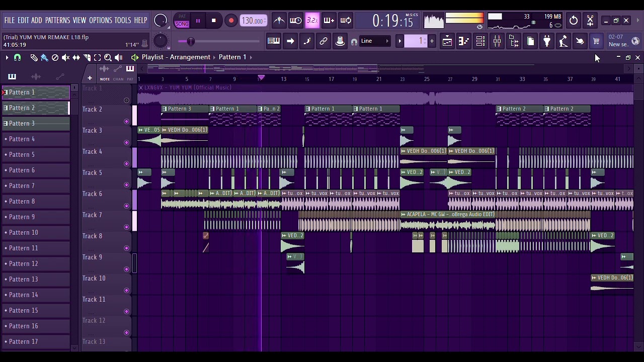Adjust the master volume knob
Screen dimensions: 644x362
pyautogui.click(x=160, y=21)
